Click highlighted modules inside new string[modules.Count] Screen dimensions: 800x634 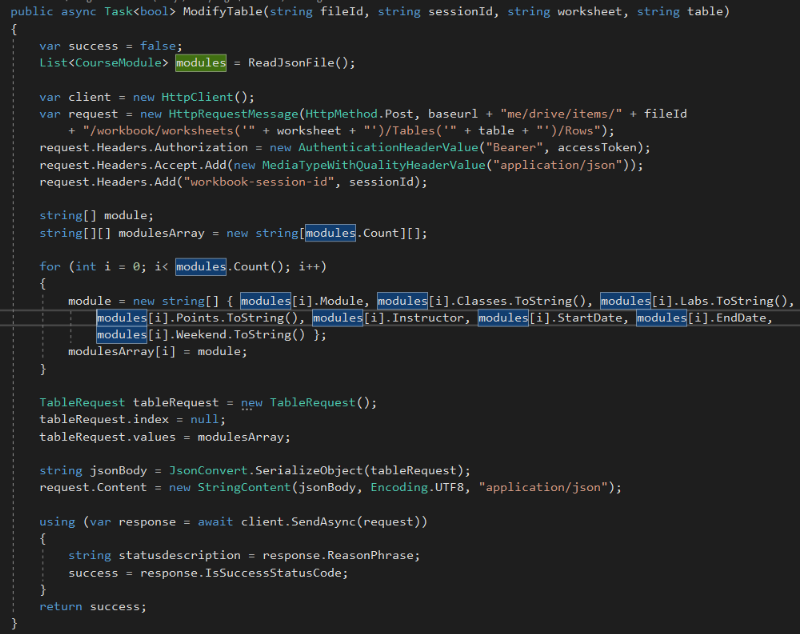[330, 233]
